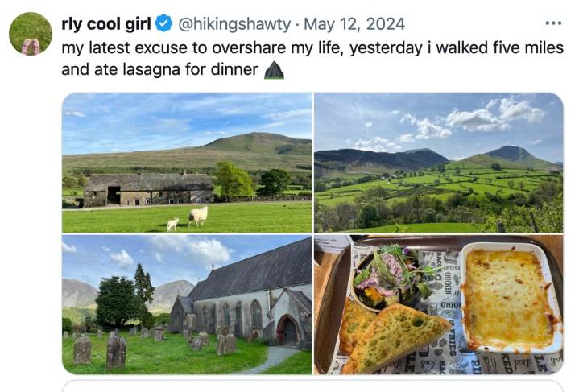The width and height of the screenshot is (579, 392).
Task: Open the lasagna dinner tray photo
Action: 438,304
